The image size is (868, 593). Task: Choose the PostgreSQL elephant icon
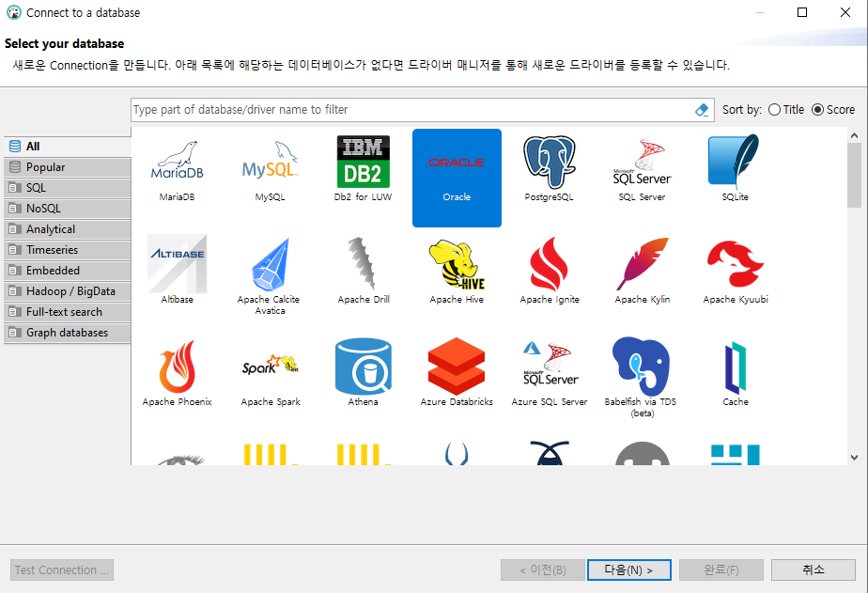[550, 162]
